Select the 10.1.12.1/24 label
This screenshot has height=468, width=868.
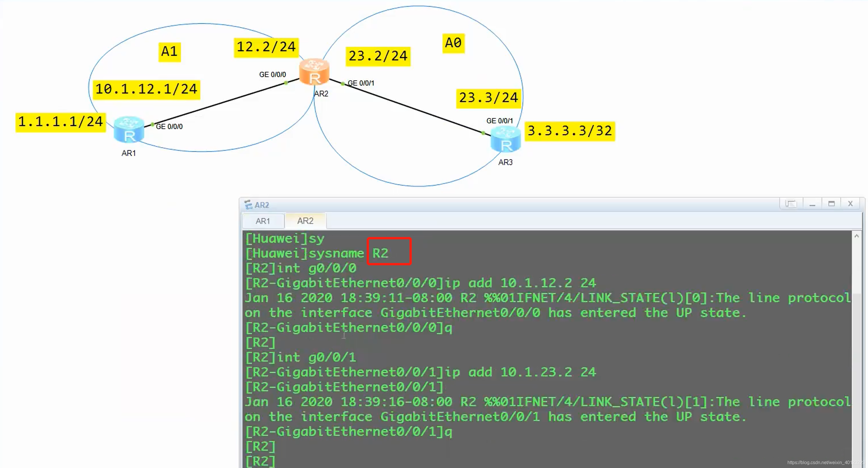click(146, 89)
